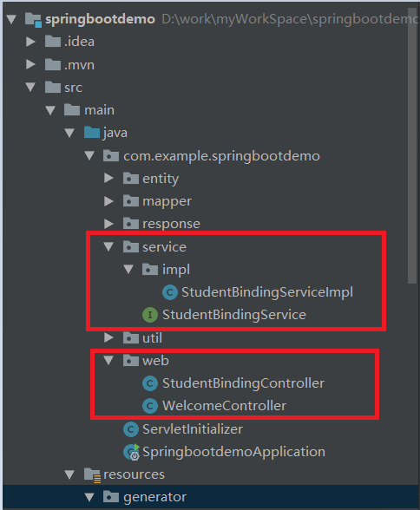Click the util package icon
The height and width of the screenshot is (510, 420).
click(x=131, y=337)
